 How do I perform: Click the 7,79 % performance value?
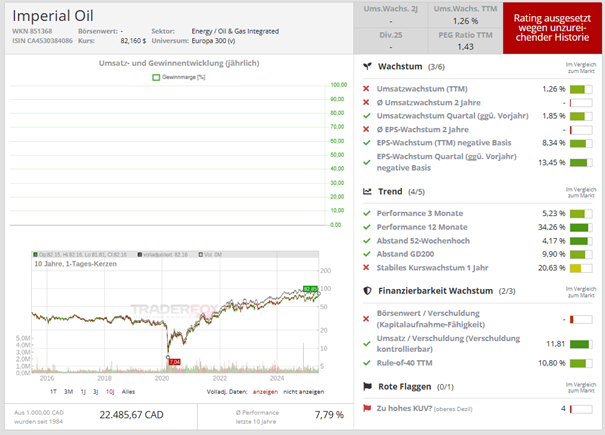coord(329,415)
